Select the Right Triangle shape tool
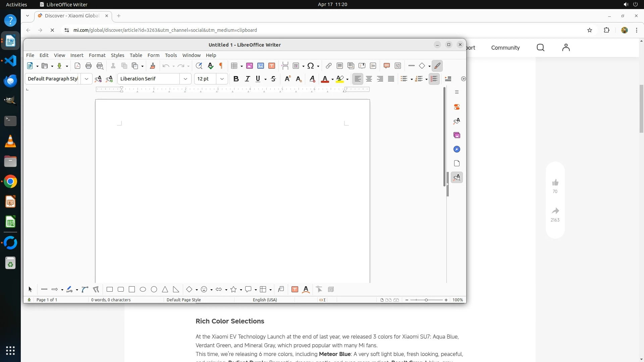 (x=176, y=289)
